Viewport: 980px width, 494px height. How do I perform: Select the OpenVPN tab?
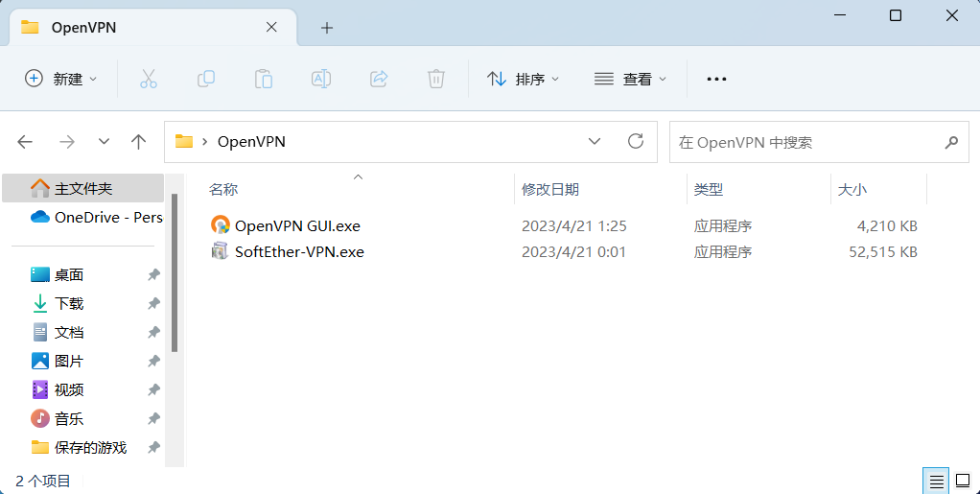click(153, 28)
